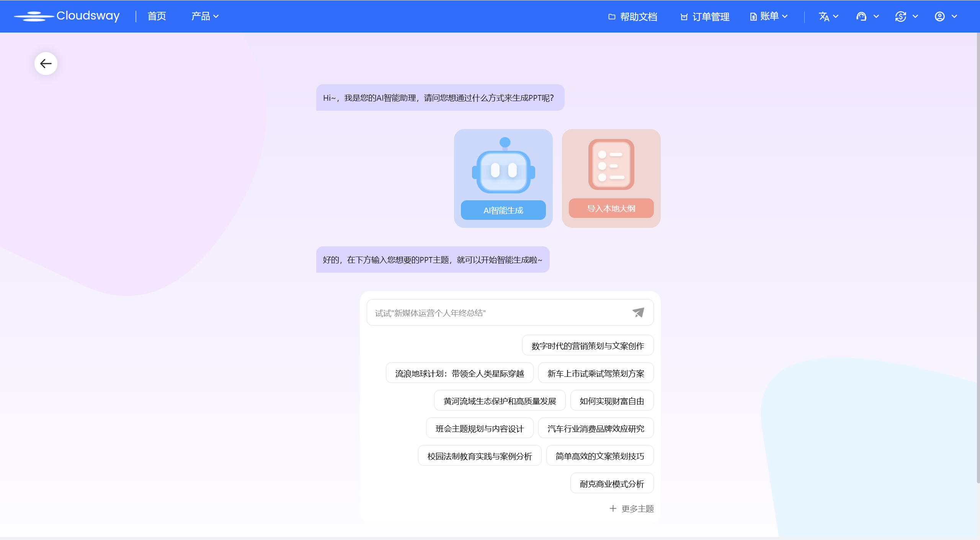This screenshot has height=540, width=980.
Task: Open the 产品 dropdown menu
Action: pyautogui.click(x=205, y=16)
